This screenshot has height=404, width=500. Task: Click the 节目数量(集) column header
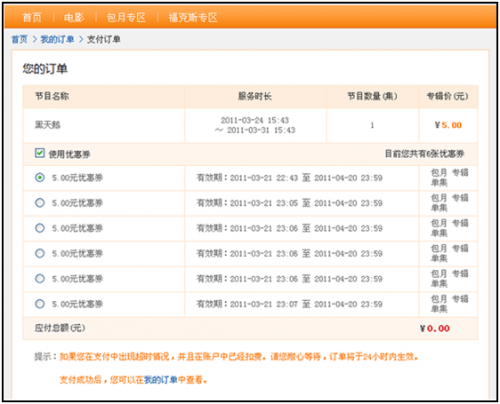coord(372,96)
